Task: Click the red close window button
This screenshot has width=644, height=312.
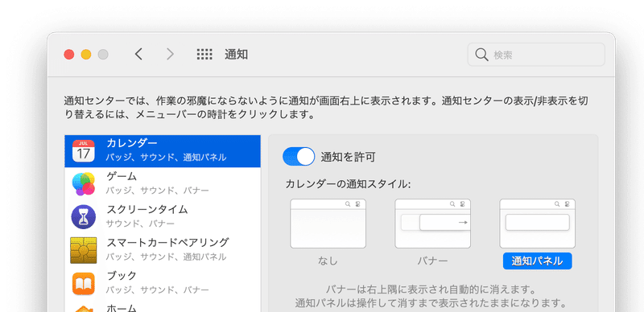Action: (69, 54)
